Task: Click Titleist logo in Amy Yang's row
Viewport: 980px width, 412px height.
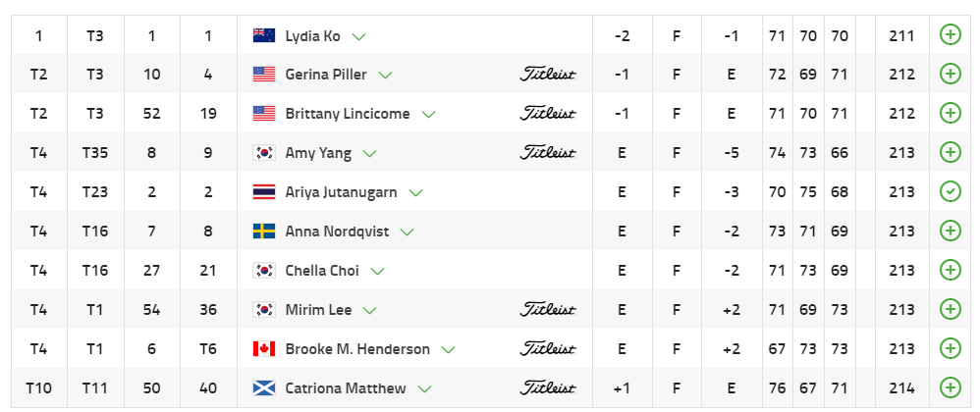Action: click(547, 153)
